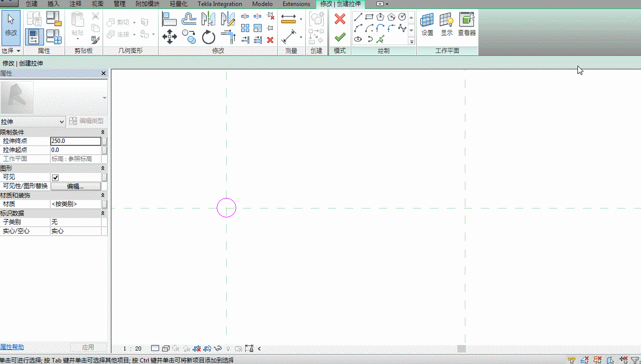Expand the draw tools gallery
This screenshot has height=364, width=641.
tap(412, 41)
